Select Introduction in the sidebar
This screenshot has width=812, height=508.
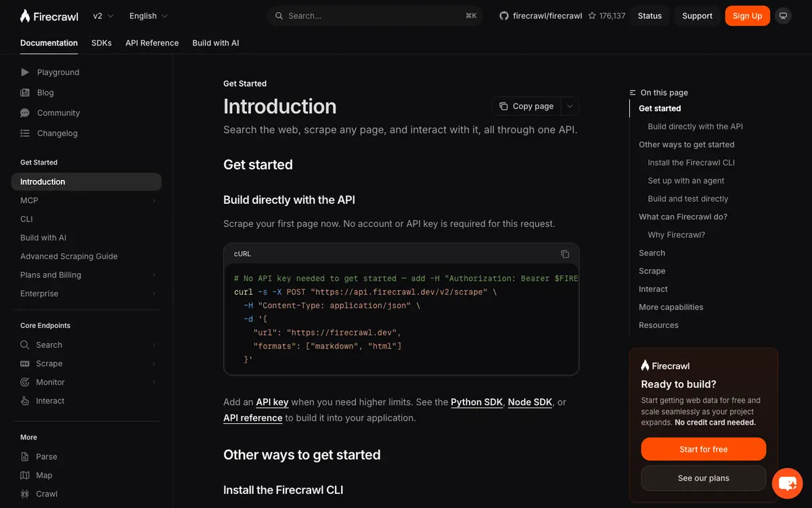87,182
